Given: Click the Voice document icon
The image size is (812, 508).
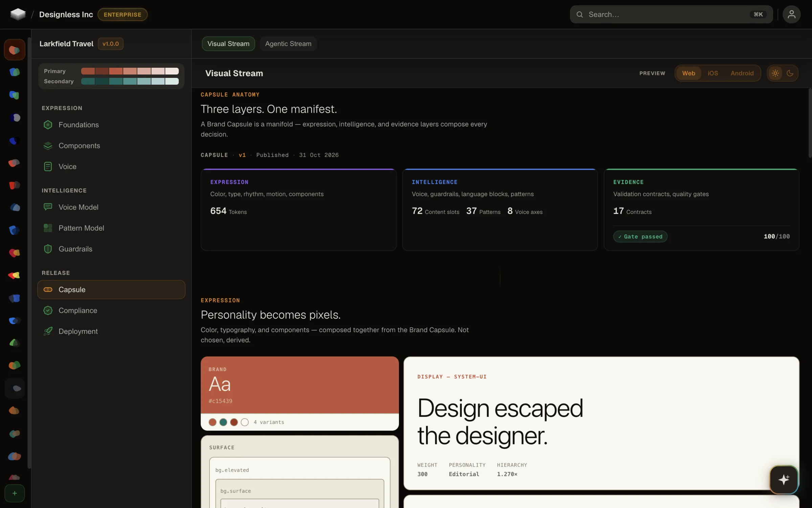Looking at the screenshot, I should 48,167.
